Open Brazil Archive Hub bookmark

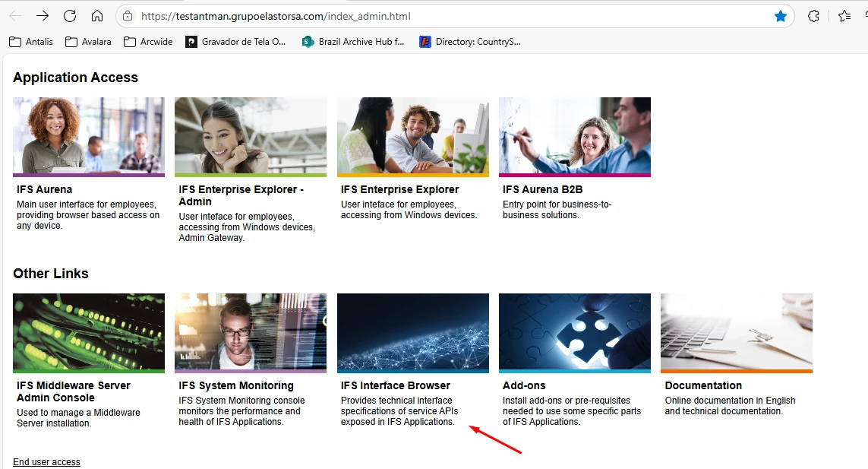point(353,42)
